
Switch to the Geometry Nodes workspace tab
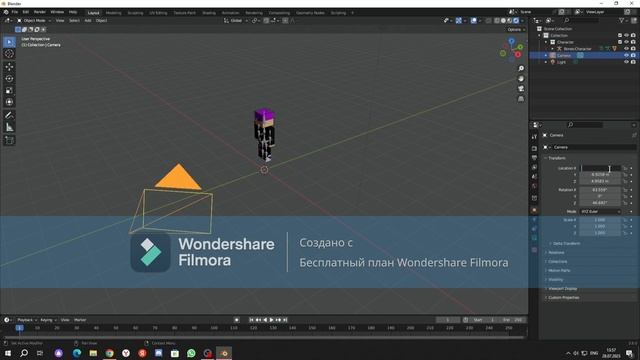click(310, 13)
